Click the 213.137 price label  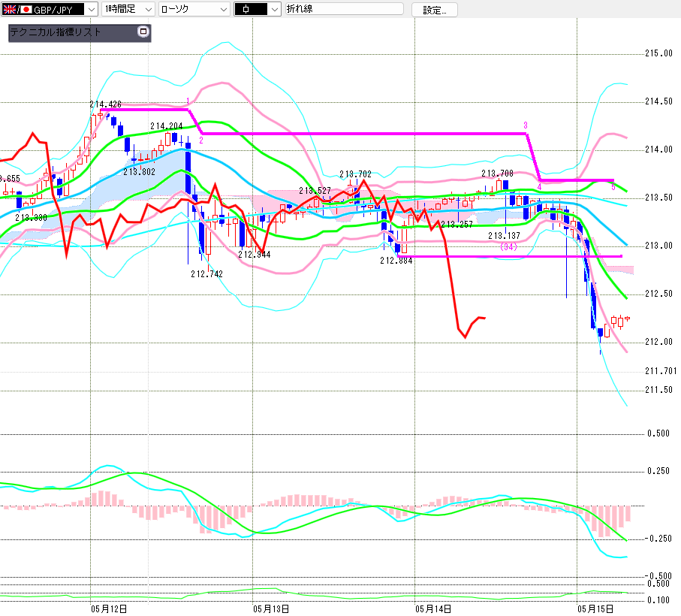coord(505,236)
